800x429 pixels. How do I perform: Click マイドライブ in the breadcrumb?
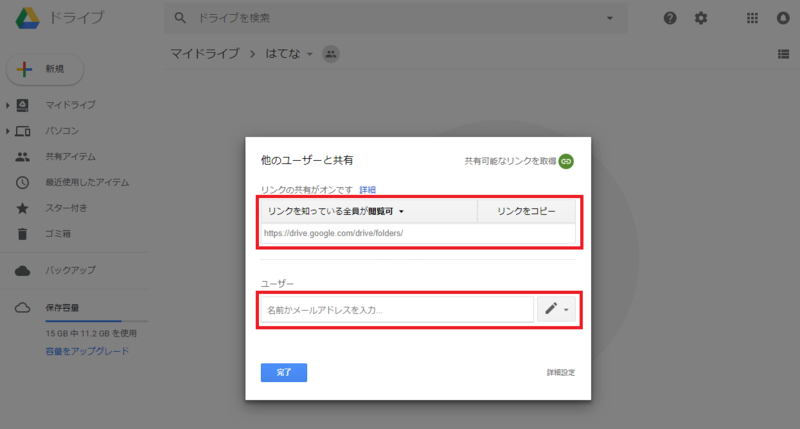tap(205, 54)
